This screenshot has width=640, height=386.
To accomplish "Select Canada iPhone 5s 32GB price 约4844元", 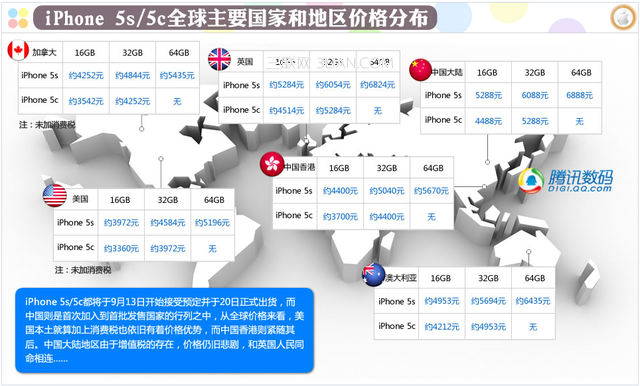I will point(132,75).
